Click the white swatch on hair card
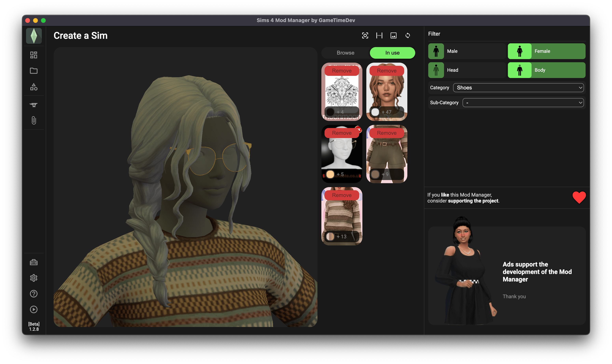Image resolution: width=612 pixels, height=364 pixels. 375,112
